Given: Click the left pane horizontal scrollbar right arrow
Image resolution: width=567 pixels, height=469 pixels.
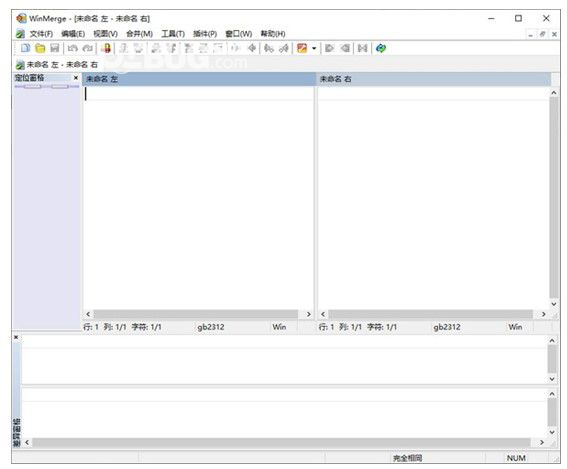Looking at the screenshot, I should point(308,314).
